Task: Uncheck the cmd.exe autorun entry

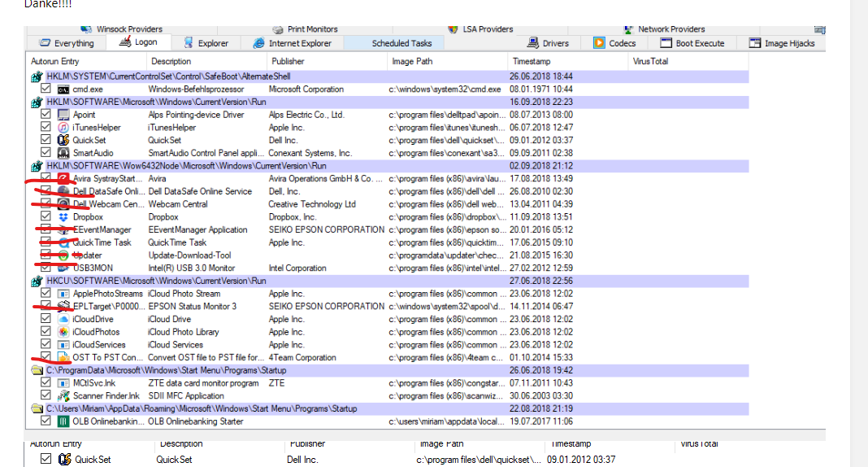Action: tap(46, 89)
